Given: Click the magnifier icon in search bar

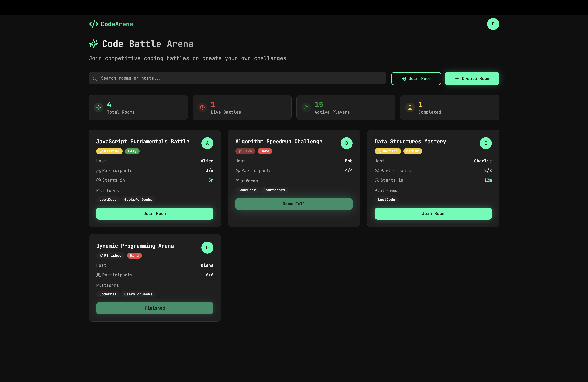Looking at the screenshot, I should pos(95,79).
